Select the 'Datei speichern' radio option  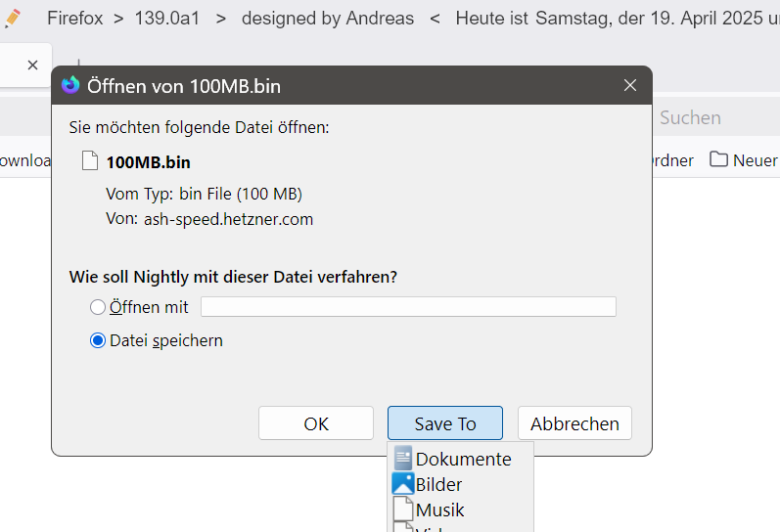click(x=98, y=340)
